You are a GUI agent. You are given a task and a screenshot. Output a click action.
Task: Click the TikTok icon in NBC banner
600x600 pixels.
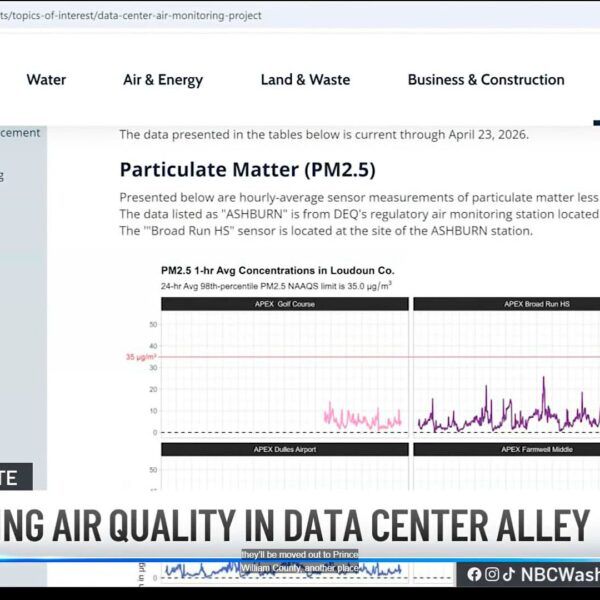(509, 574)
